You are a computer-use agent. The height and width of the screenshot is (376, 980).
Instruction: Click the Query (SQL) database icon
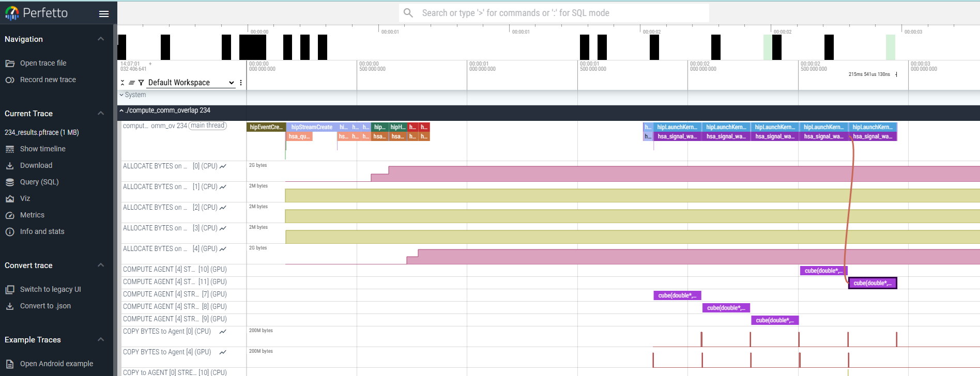pos(10,182)
